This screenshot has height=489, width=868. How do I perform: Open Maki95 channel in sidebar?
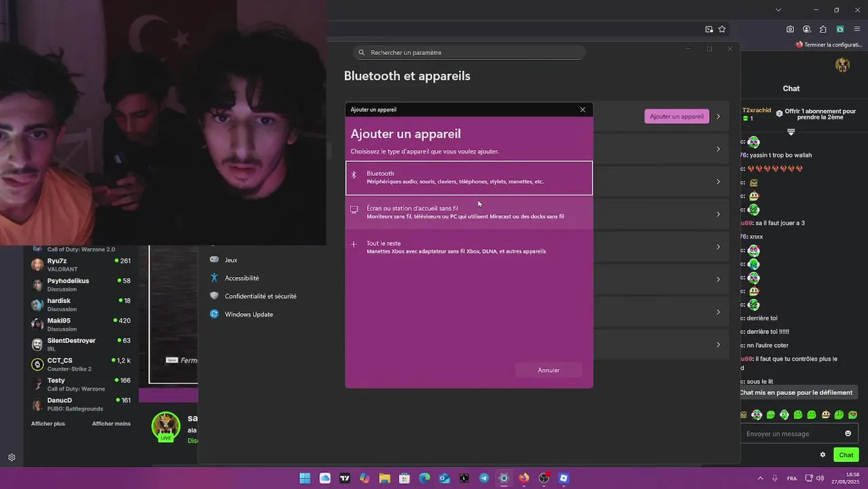[x=80, y=325]
